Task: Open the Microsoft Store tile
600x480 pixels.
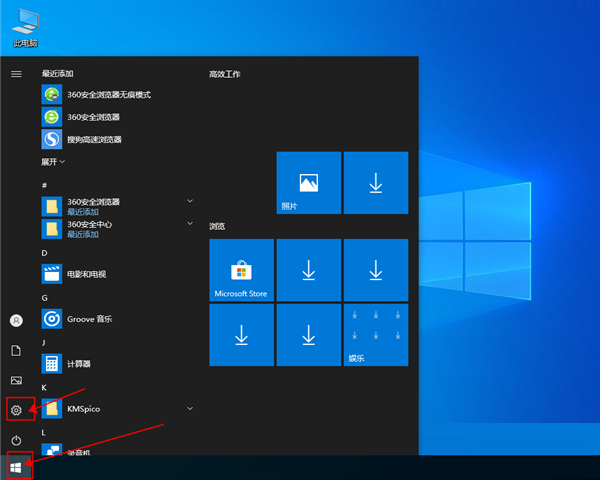Action: 241,271
